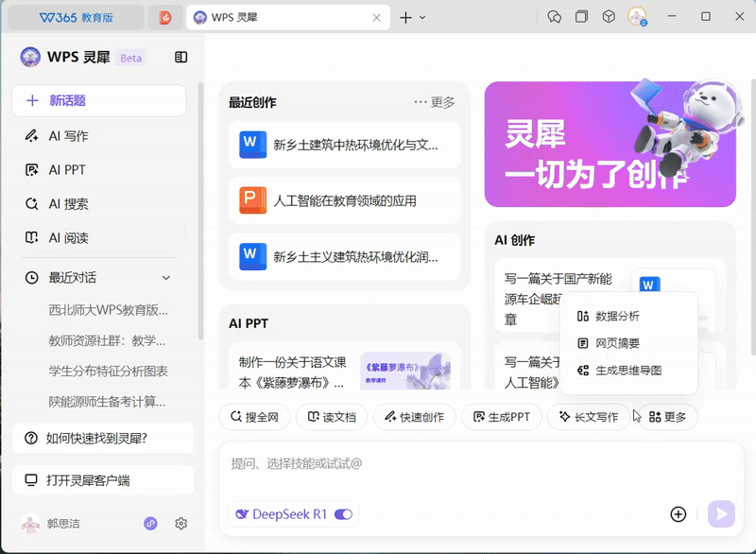The image size is (756, 554).
Task: Click the cube icon in title bar
Action: [x=609, y=17]
